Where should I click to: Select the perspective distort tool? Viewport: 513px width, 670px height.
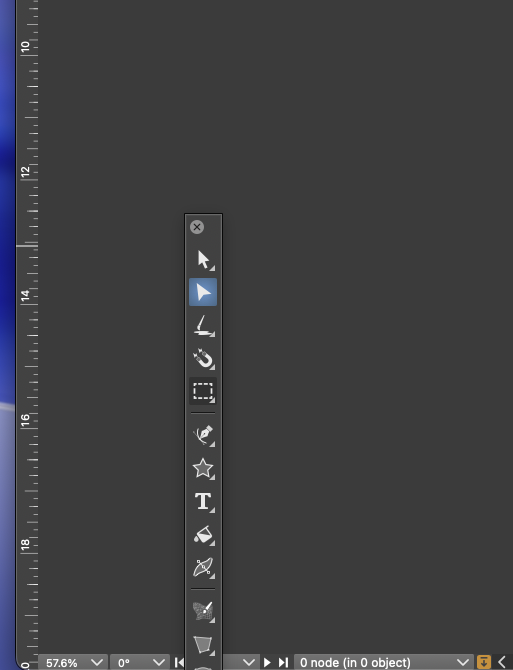click(203, 644)
